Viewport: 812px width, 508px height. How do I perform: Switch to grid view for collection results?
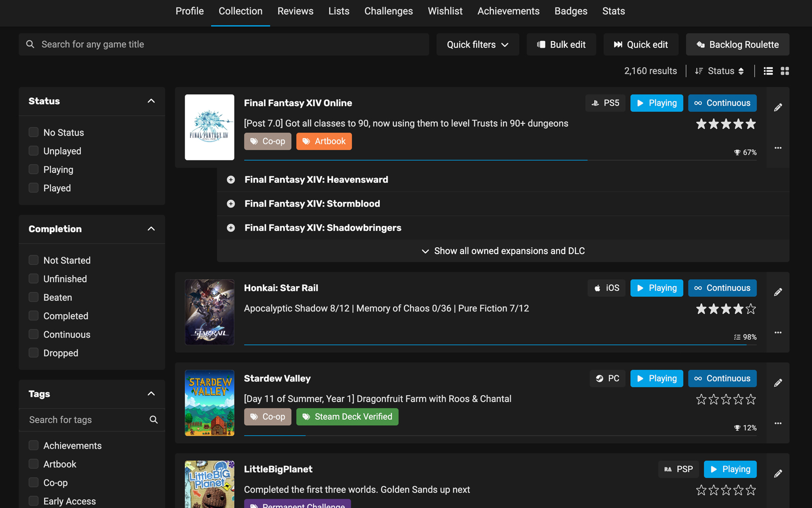pyautogui.click(x=785, y=71)
